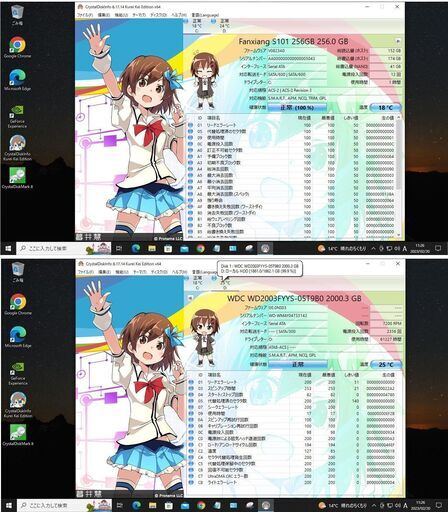This screenshot has height=512, width=448.
Task: Open 機能(U) menu in the Fanxiang window
Action: pyautogui.click(x=121, y=15)
